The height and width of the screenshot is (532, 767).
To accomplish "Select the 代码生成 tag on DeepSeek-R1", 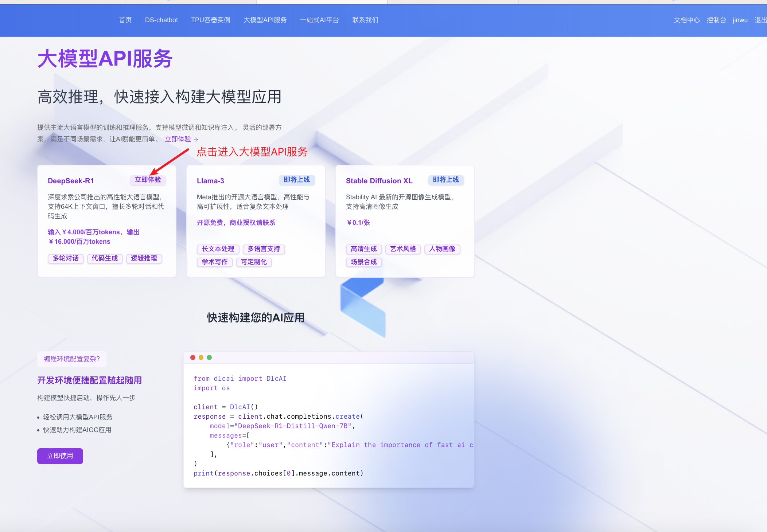I will (105, 259).
